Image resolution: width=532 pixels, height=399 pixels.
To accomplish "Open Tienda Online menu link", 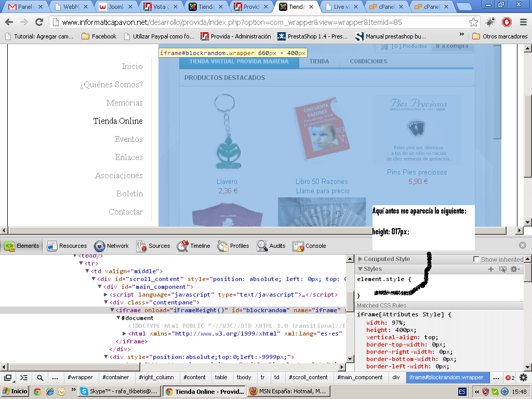I will 118,121.
